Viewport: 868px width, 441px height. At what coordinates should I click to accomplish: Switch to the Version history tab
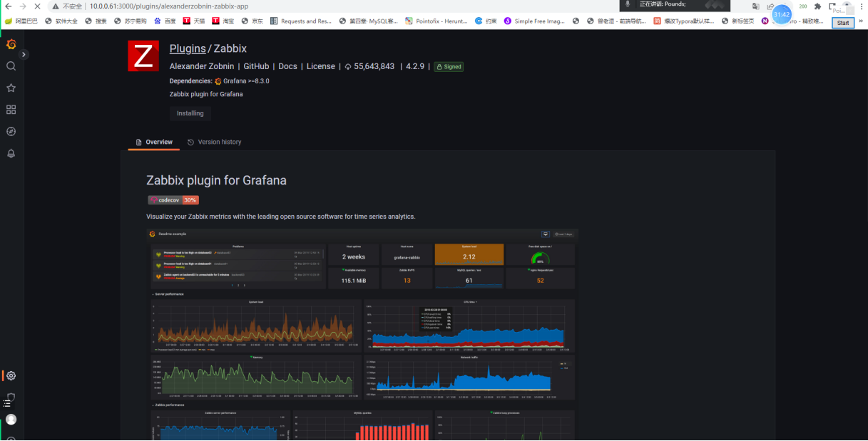(214, 142)
